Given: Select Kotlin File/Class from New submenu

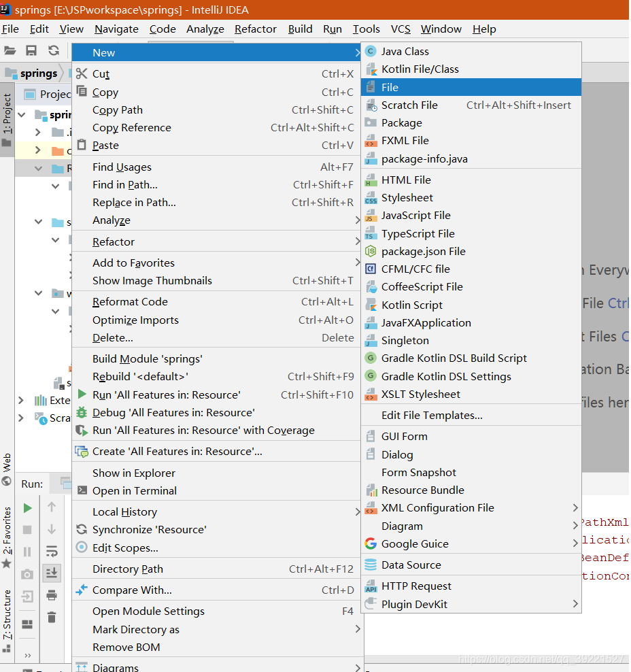Looking at the screenshot, I should pos(471,69).
